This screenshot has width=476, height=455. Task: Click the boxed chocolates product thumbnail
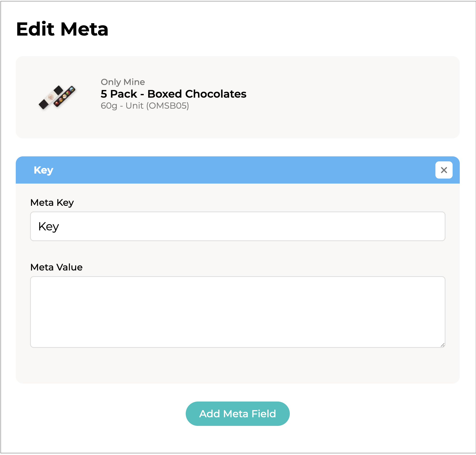pos(57,97)
